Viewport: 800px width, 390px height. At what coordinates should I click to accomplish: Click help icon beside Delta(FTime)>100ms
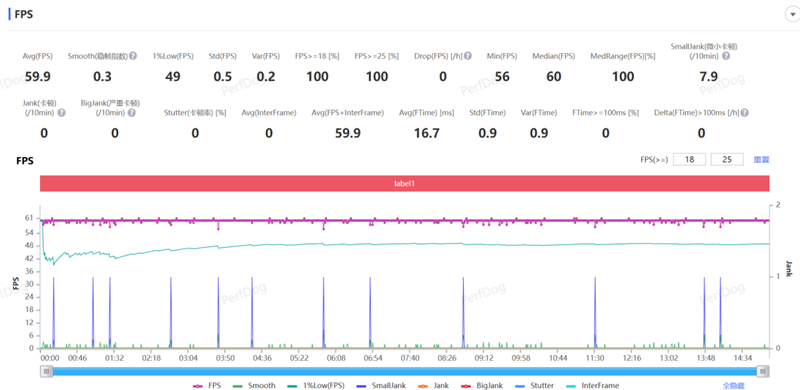(x=745, y=113)
